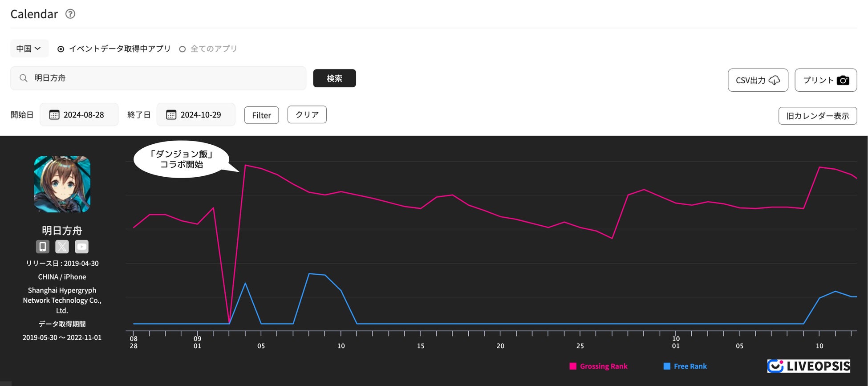Viewport: 868px width, 386px height.
Task: Click the 08 28 x-axis date label
Action: [134, 342]
